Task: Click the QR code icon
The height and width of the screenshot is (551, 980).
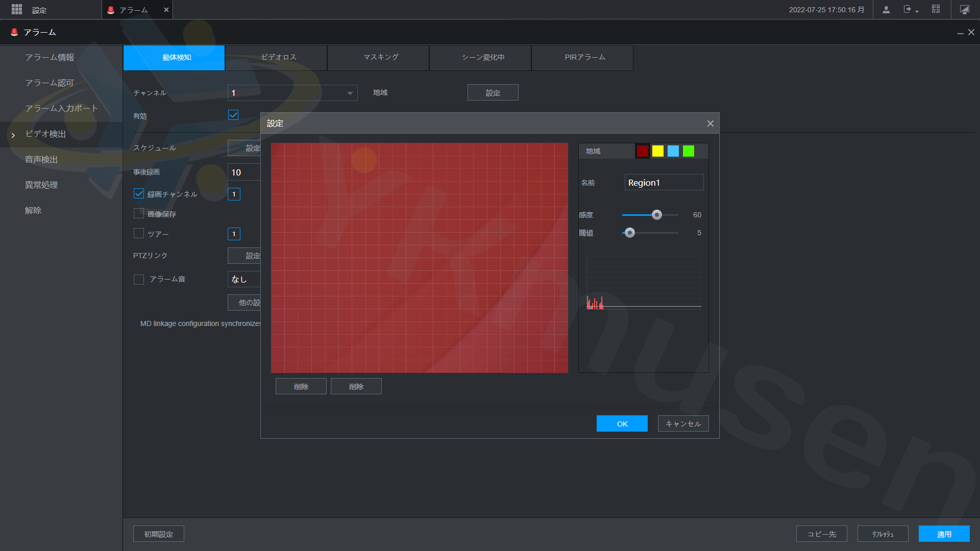Action: coord(936,9)
